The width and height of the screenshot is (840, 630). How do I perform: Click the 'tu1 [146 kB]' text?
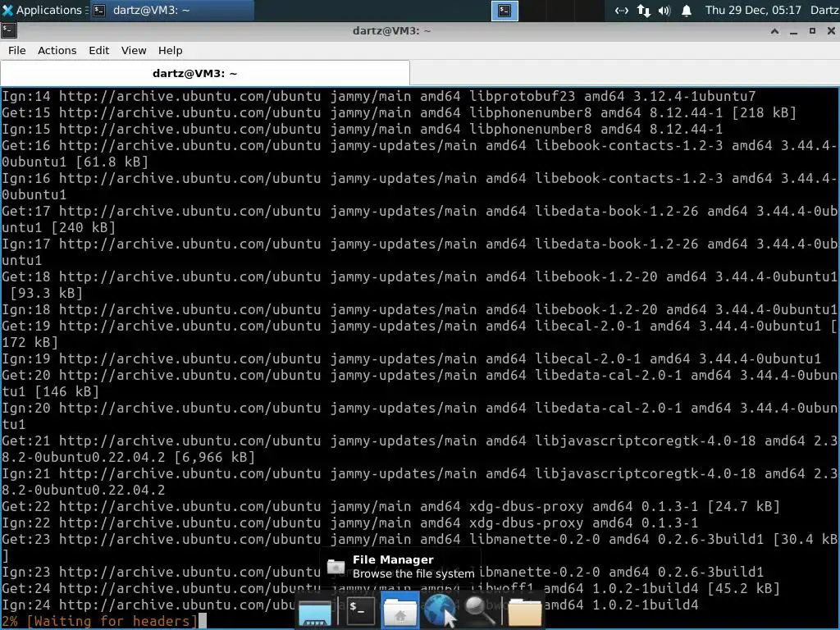[50, 391]
